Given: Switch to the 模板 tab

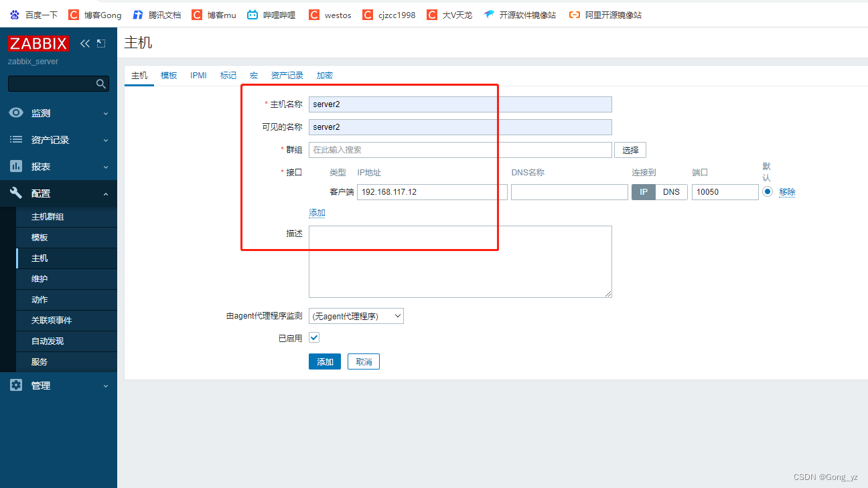Looking at the screenshot, I should (x=169, y=76).
